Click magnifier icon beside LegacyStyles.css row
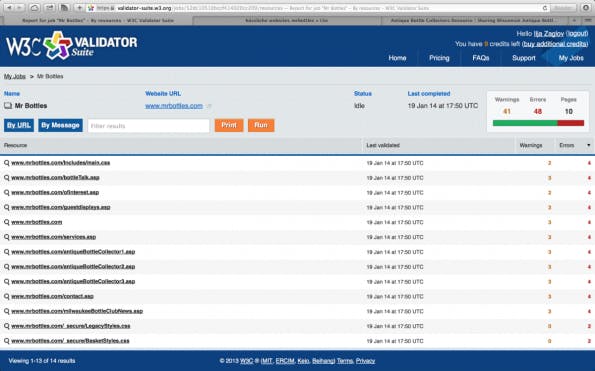Image resolution: width=595 pixels, height=371 pixels. click(6, 326)
